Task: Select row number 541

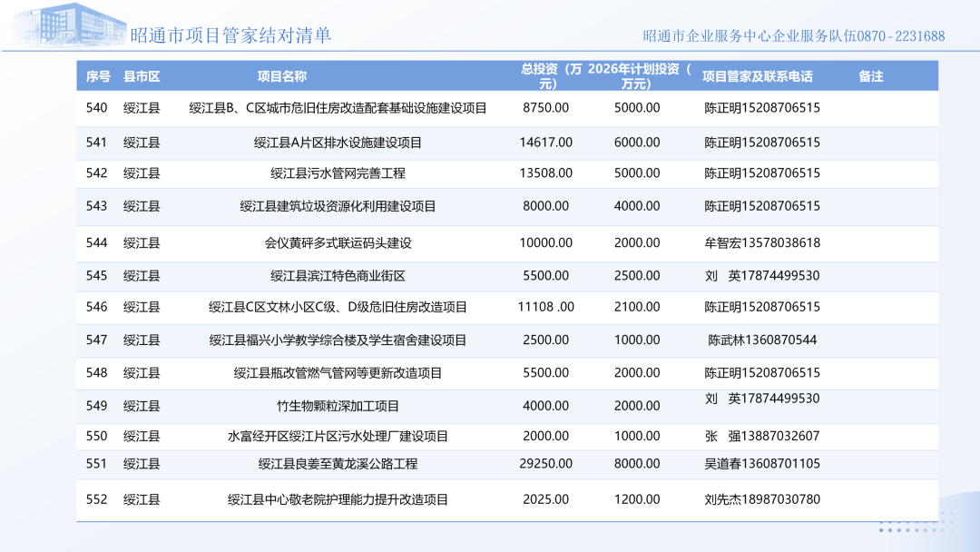Action: pyautogui.click(x=97, y=143)
